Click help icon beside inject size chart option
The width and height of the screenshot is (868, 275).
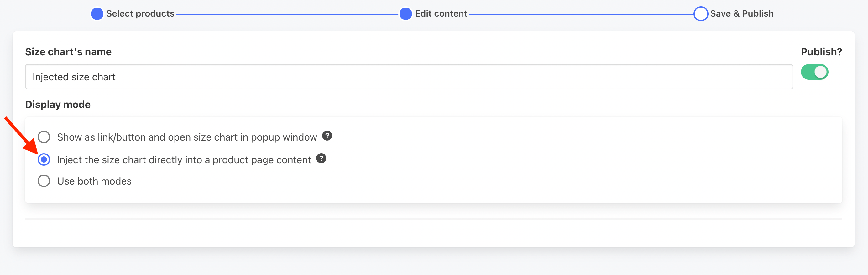[321, 158]
